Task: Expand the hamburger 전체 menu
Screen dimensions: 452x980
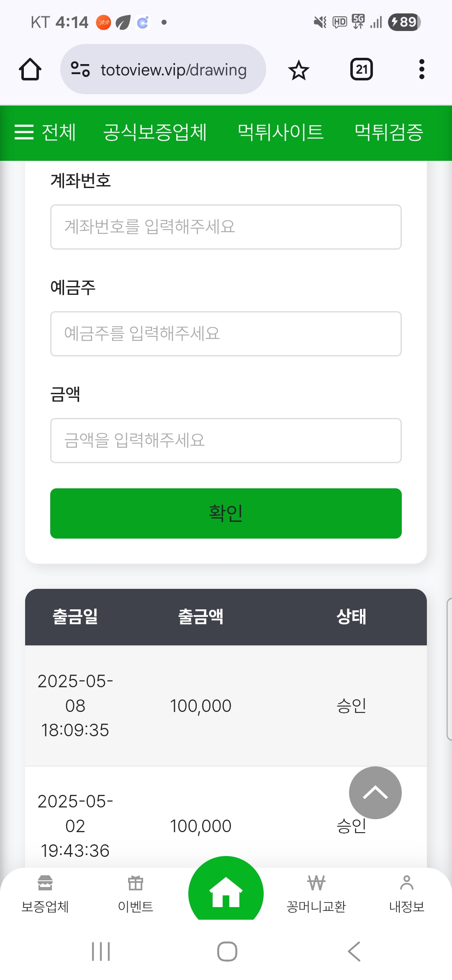Action: click(x=45, y=132)
